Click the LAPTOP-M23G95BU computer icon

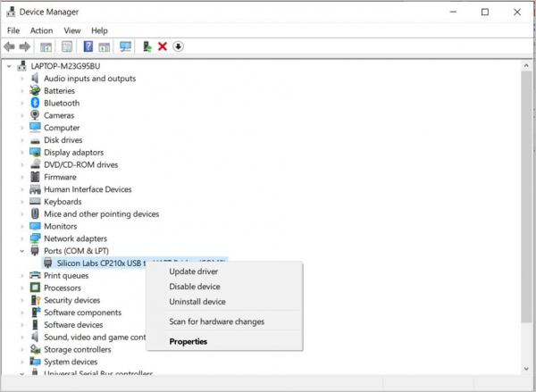21,66
